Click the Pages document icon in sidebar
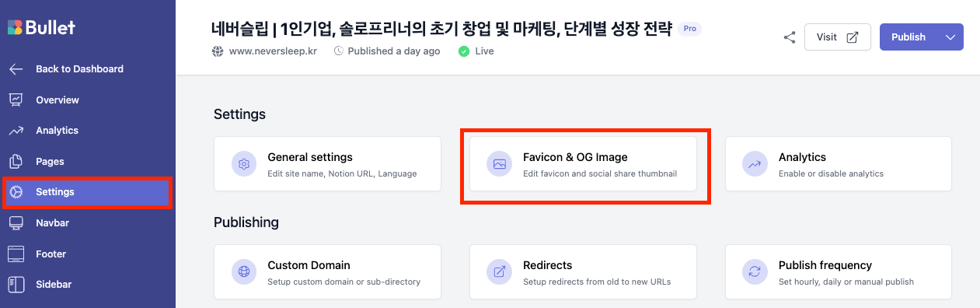Viewport: 980px width, 308px height. point(16,162)
